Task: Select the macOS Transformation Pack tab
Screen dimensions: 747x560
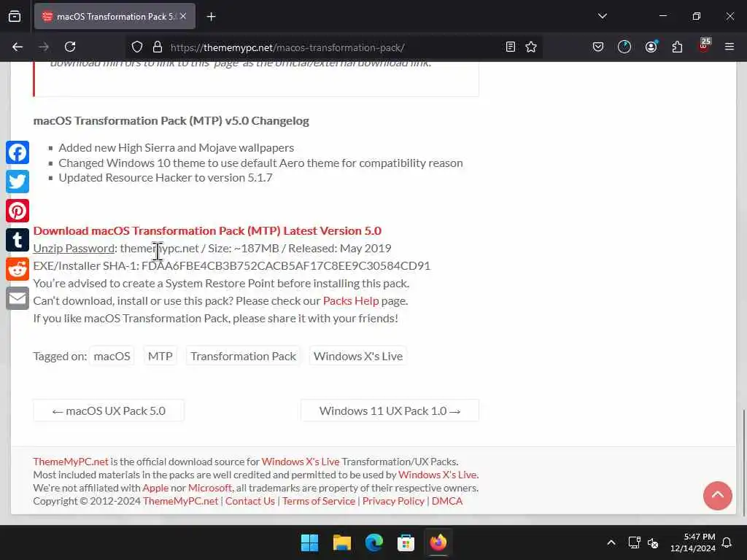Action: (x=115, y=16)
